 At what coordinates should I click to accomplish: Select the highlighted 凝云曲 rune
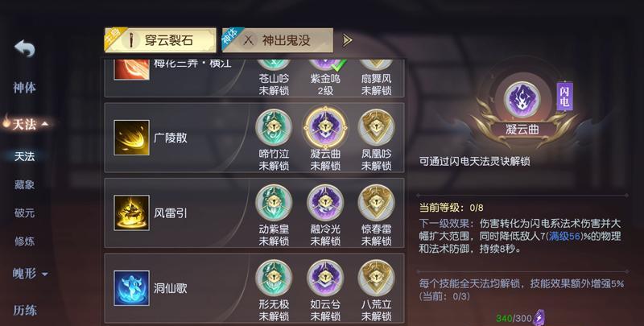[325, 127]
